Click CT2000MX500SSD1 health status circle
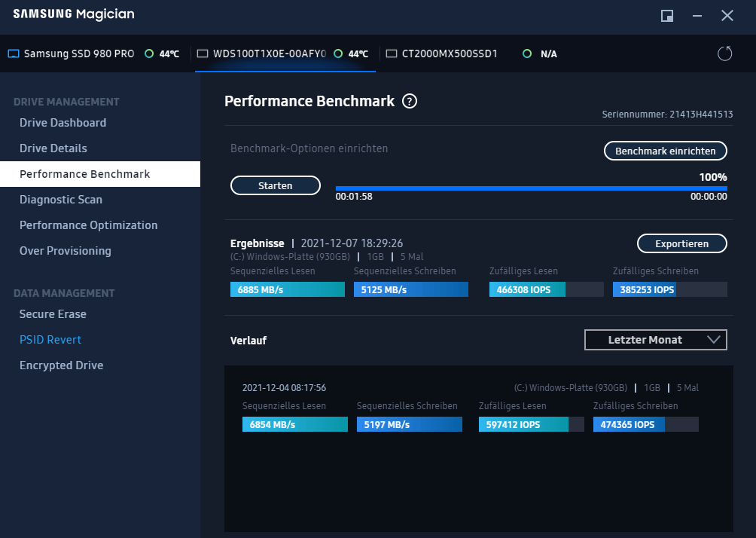The width and height of the screenshot is (756, 538). [x=527, y=53]
